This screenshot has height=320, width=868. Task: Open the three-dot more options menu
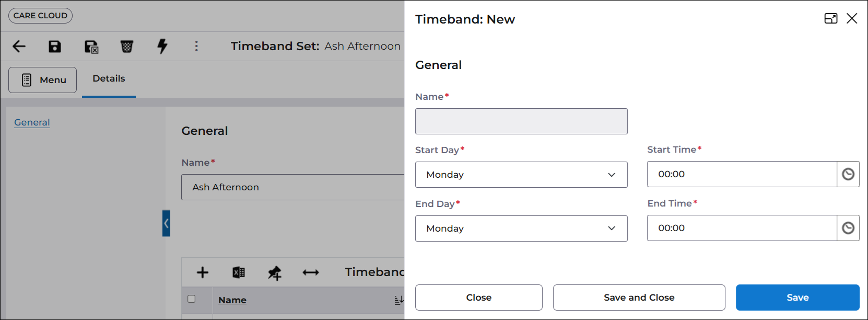click(196, 46)
